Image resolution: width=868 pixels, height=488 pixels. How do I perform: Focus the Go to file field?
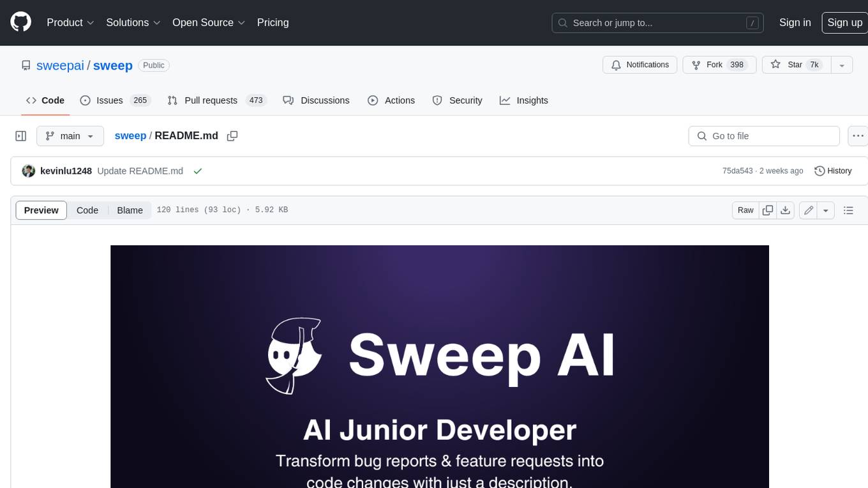pyautogui.click(x=764, y=136)
